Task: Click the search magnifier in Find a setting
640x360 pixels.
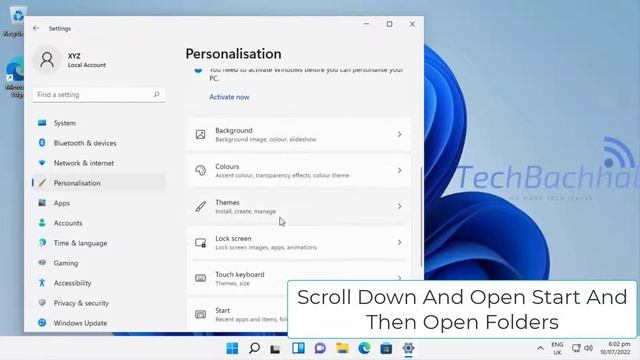Action: click(156, 94)
